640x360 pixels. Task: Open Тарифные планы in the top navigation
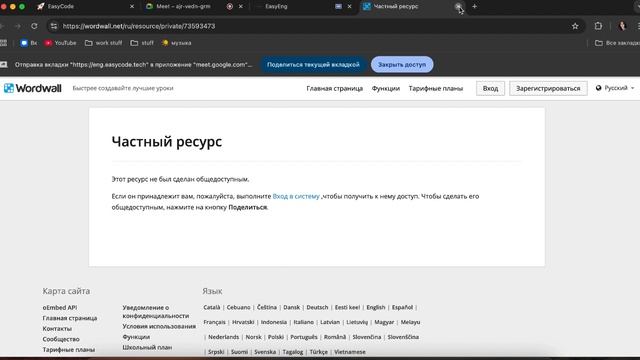[x=436, y=89]
